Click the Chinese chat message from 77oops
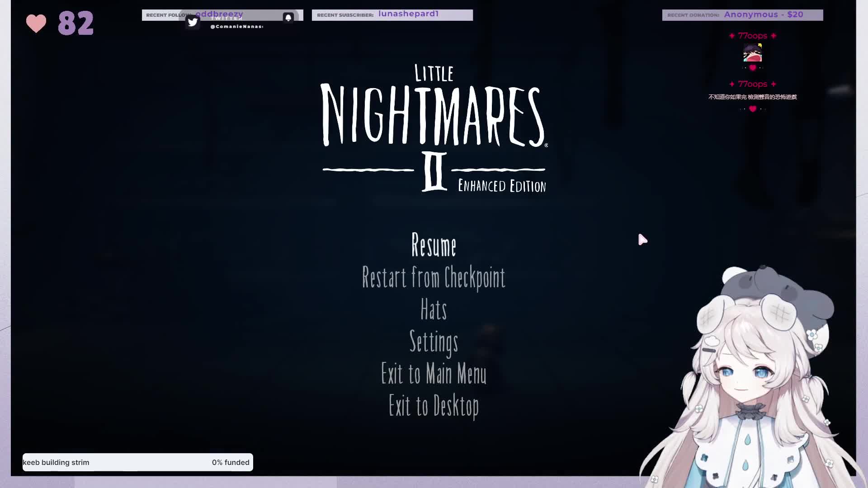The height and width of the screenshot is (488, 868). click(752, 97)
